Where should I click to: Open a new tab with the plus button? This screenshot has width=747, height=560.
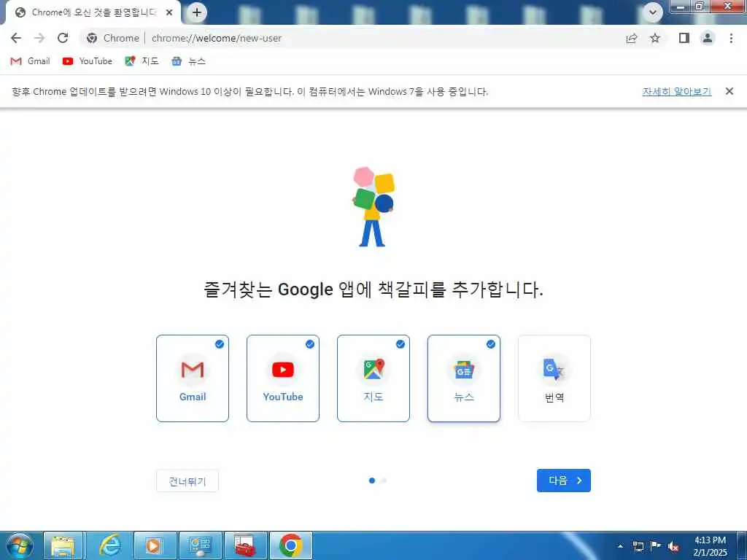197,12
